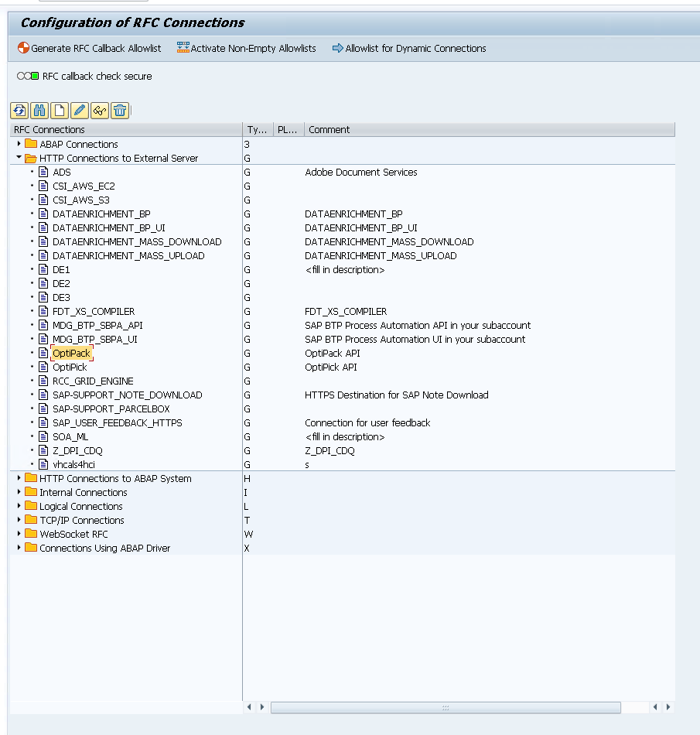Image resolution: width=700 pixels, height=735 pixels.
Task: Click Activate Non-Empty Allowlists
Action: click(x=247, y=49)
